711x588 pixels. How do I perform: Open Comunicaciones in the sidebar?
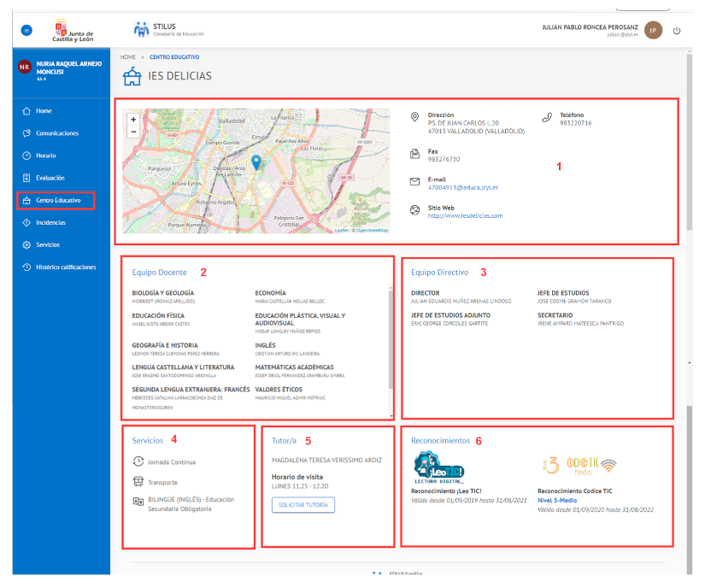point(56,133)
